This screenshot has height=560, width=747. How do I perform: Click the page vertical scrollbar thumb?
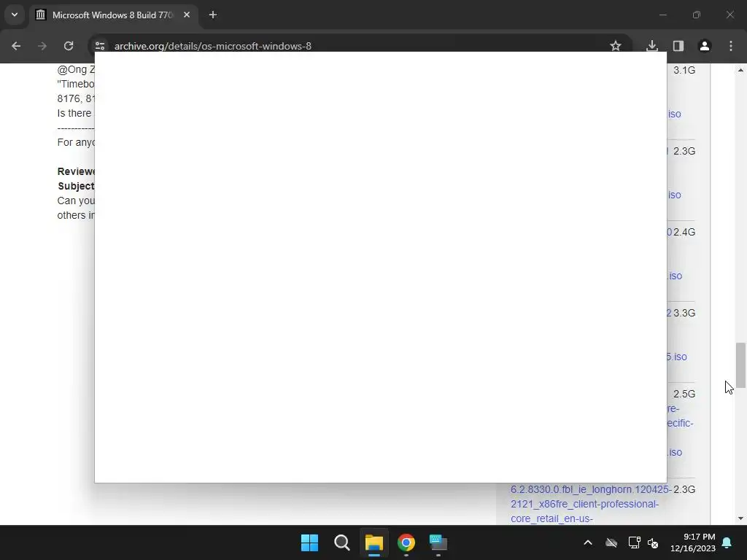(x=740, y=365)
